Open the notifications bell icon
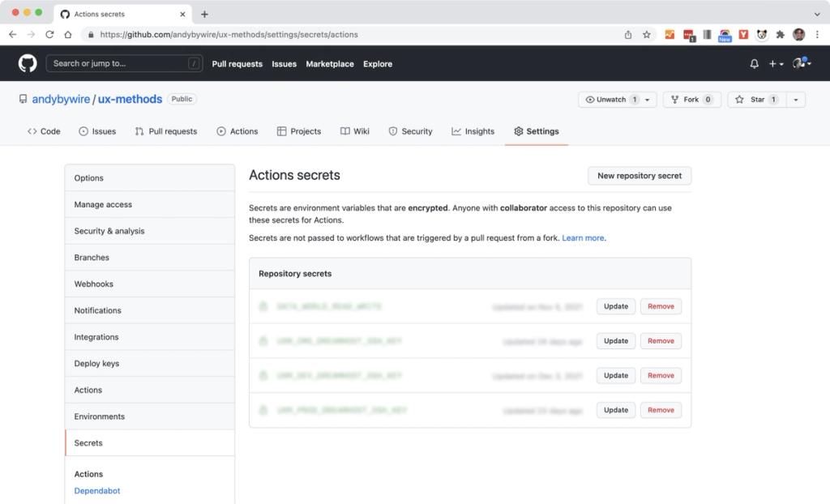 (755, 63)
